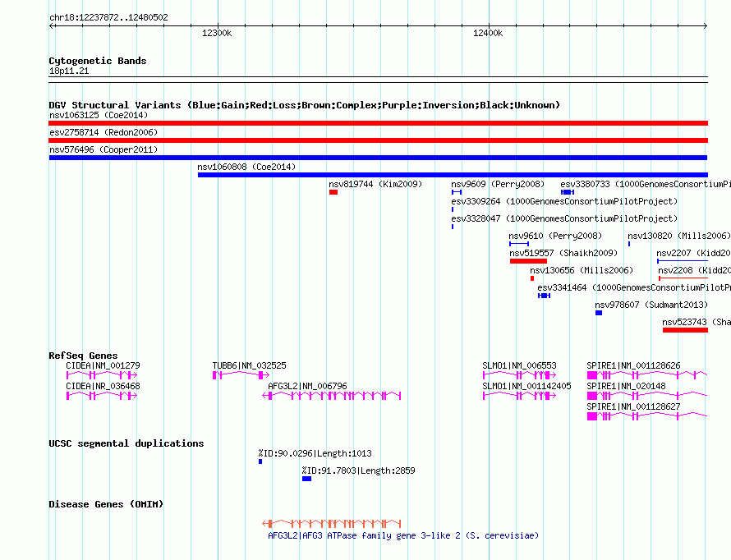Select the SLMO1|NM_006553 label

519,365
